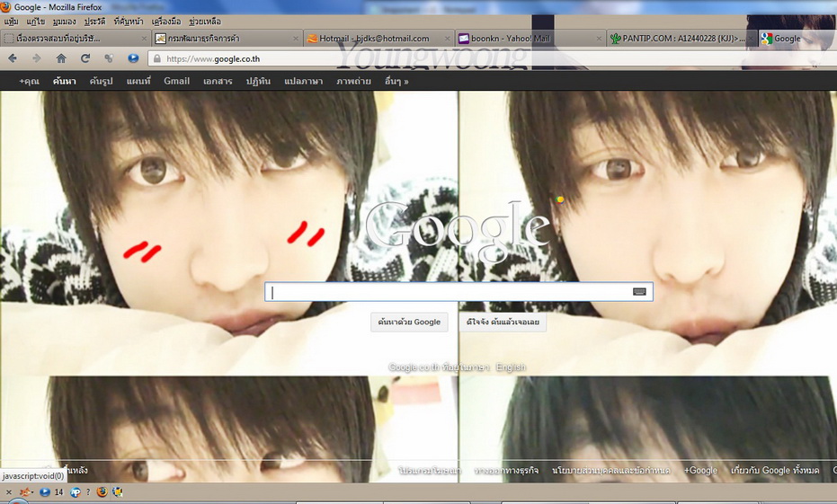Open the ที่คั่นหน้า (Bookmarks) menu
The height and width of the screenshot is (504, 837).
pyautogui.click(x=129, y=22)
